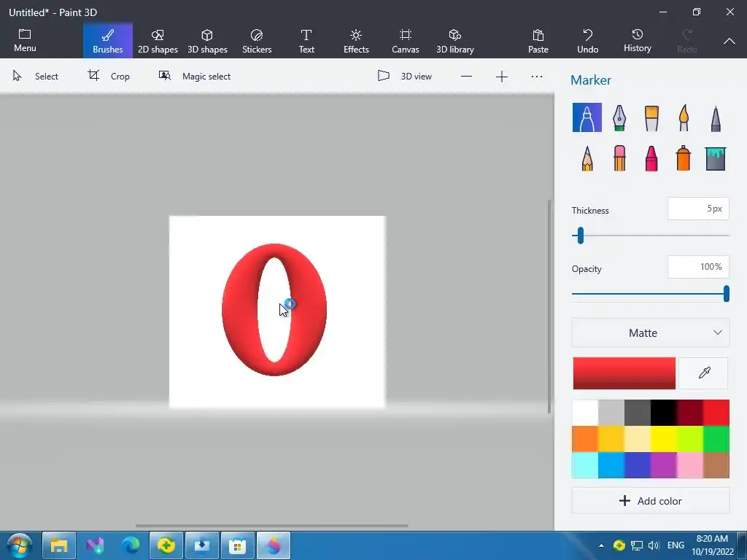Select the Fill bucket tool
The height and width of the screenshot is (560, 747).
(x=715, y=158)
